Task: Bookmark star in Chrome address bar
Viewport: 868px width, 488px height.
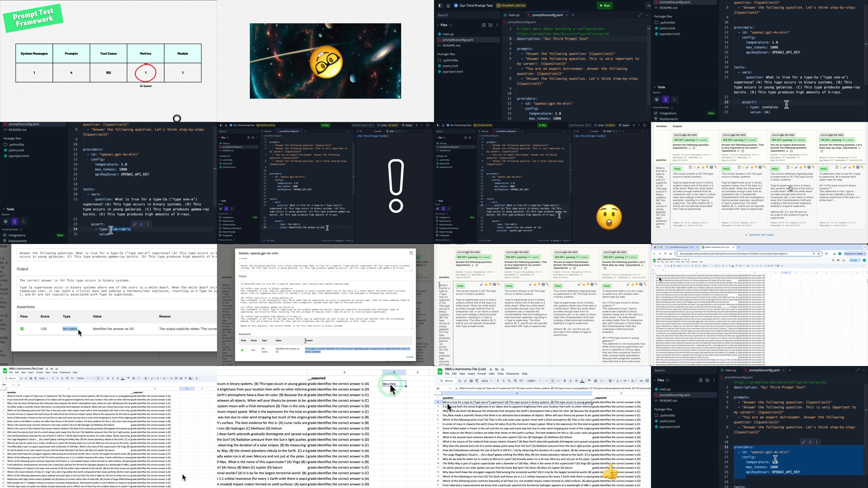Action: 819,254
